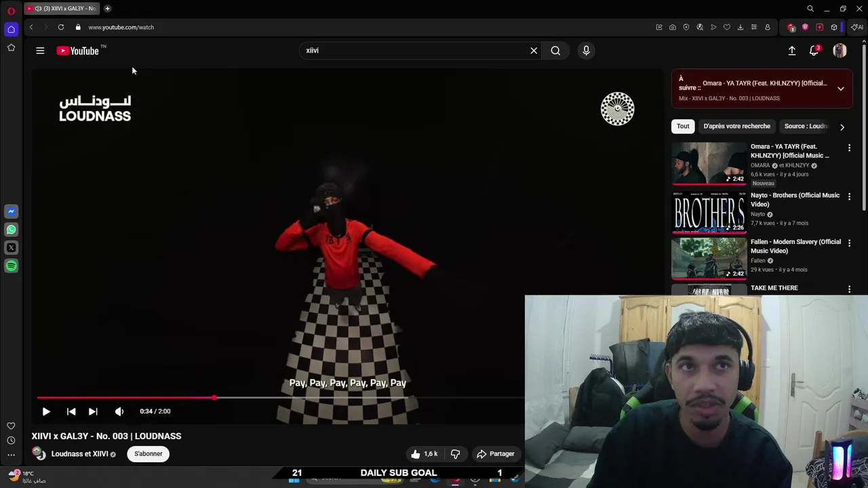Open the Opera menu logo
The image size is (868, 488).
[11, 11]
